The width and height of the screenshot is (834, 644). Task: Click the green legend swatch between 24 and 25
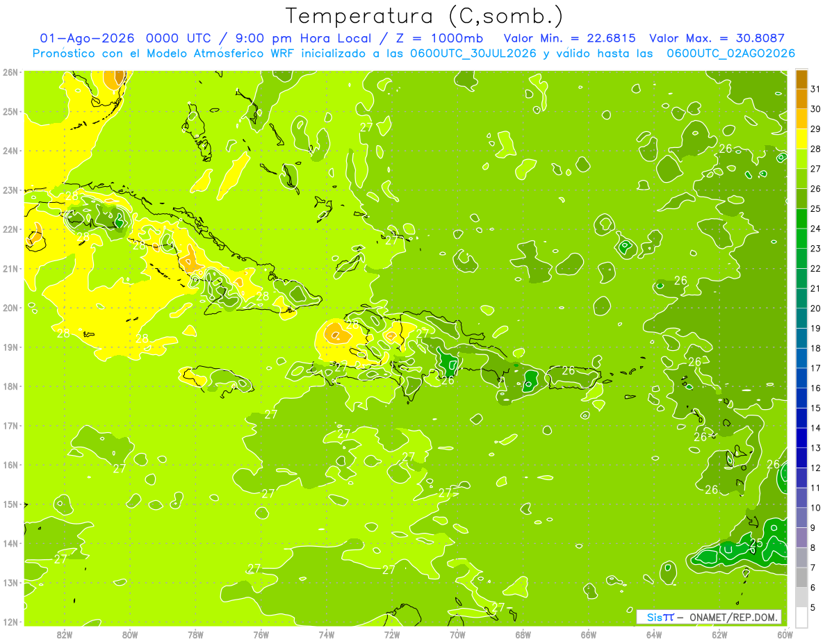pyautogui.click(x=801, y=219)
